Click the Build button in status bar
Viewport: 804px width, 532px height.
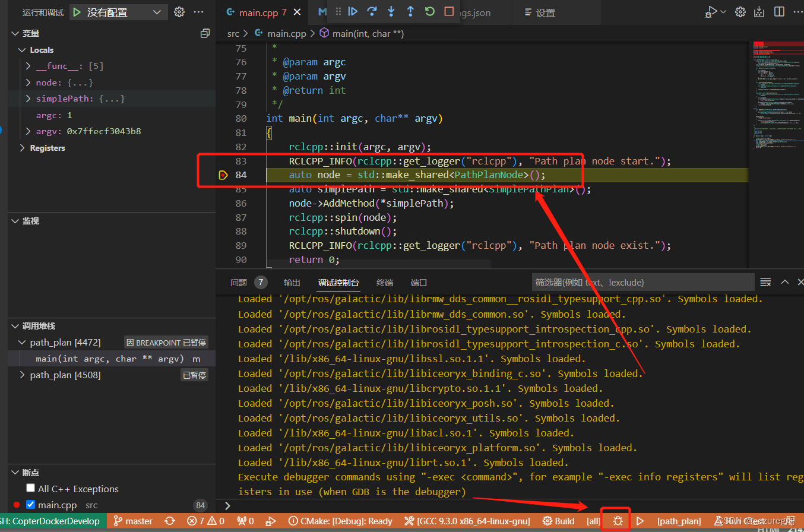tap(559, 521)
